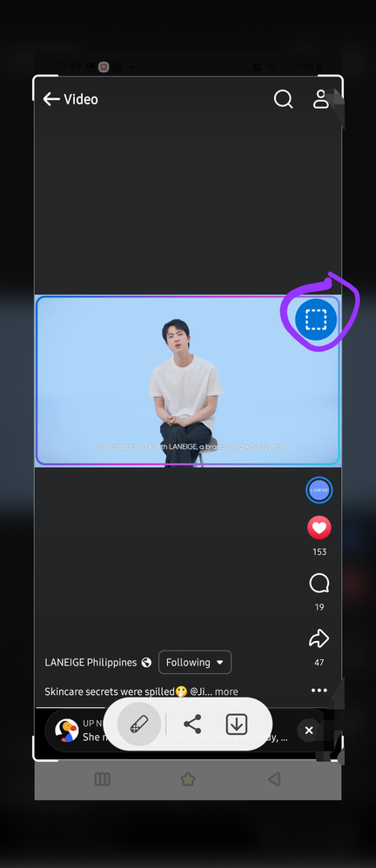Toggle the red heart like button
Screen dimensions: 376x868
319,528
